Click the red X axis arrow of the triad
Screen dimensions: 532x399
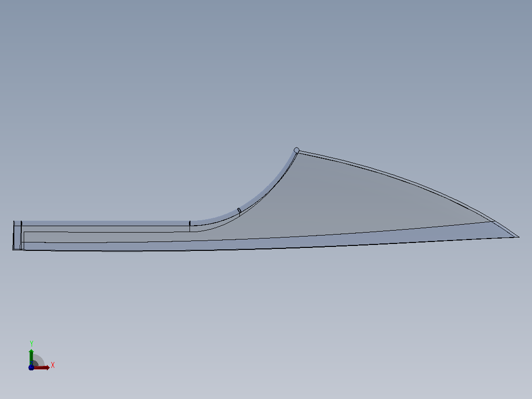point(42,368)
